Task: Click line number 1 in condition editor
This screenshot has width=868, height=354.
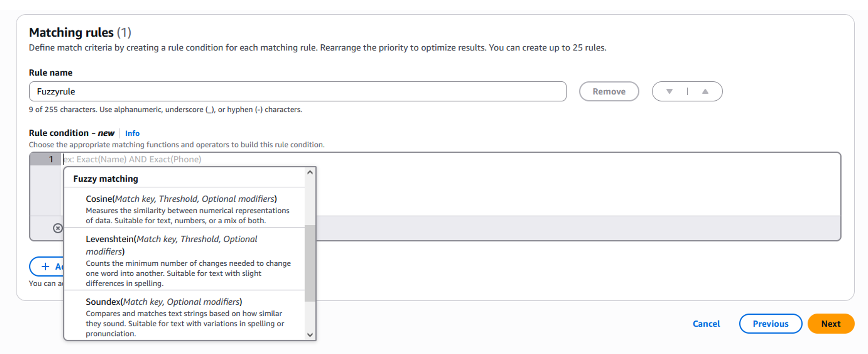Action: [x=51, y=159]
